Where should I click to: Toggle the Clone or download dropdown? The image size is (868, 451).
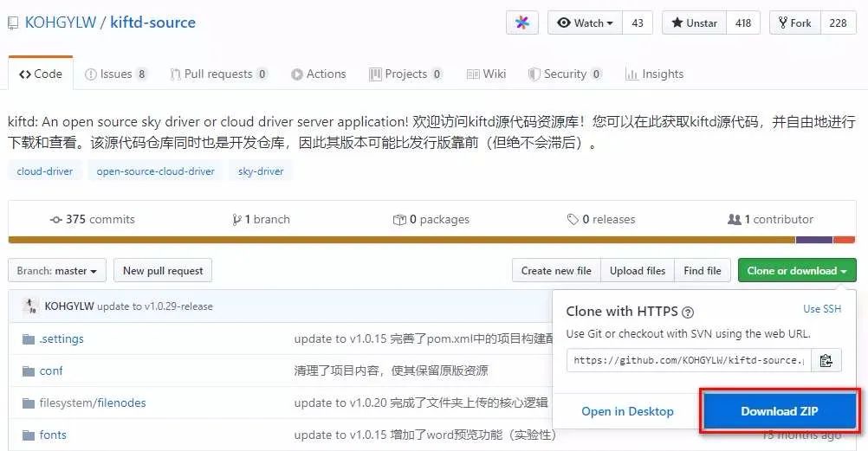pyautogui.click(x=797, y=271)
